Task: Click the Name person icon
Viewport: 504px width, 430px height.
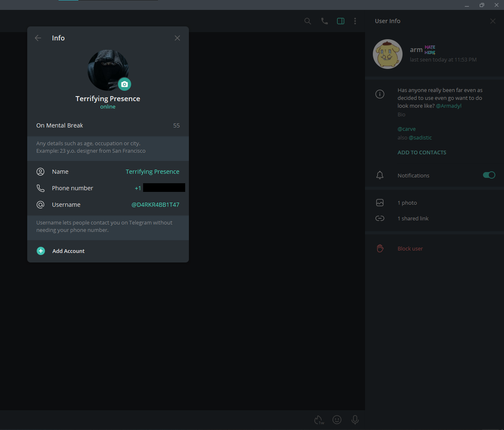Action: coord(40,172)
